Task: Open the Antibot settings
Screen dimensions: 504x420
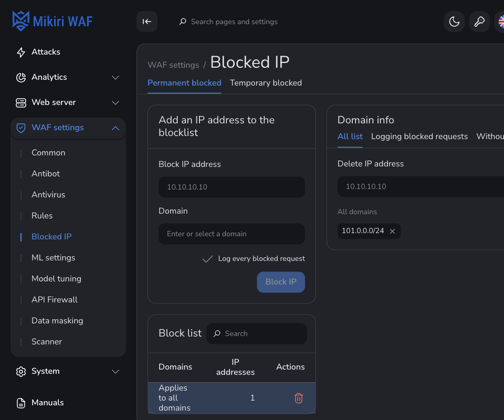Action: click(46, 174)
